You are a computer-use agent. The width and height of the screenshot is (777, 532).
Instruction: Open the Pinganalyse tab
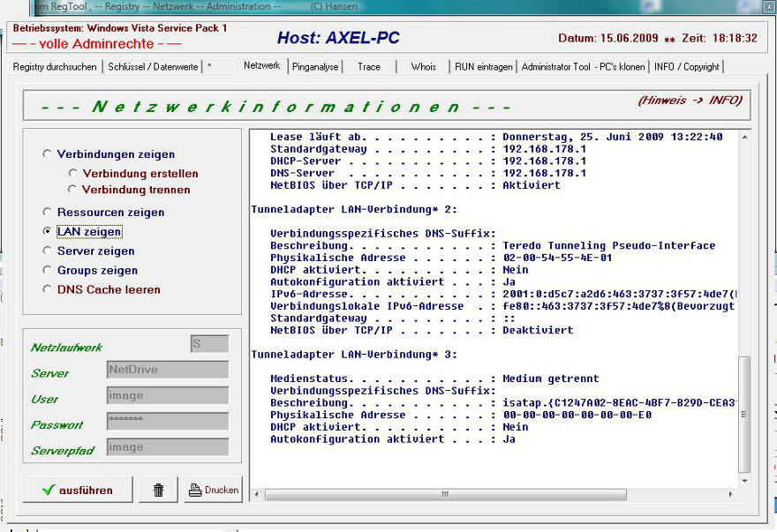click(315, 67)
